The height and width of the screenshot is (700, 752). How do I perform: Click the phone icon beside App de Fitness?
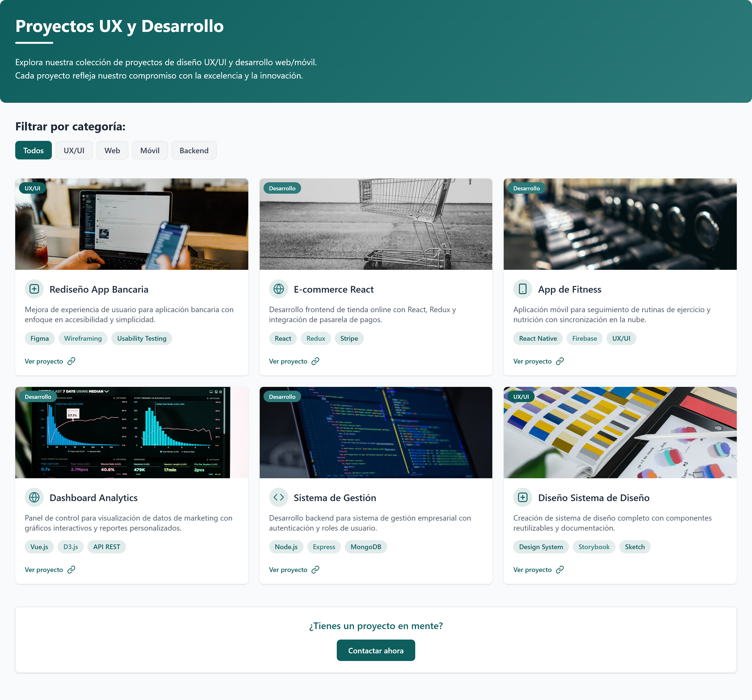(522, 289)
